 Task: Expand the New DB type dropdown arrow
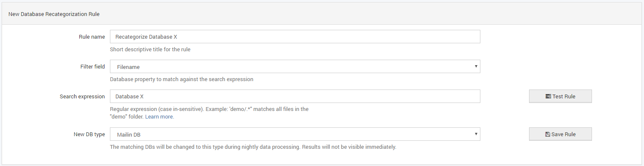[476, 134]
